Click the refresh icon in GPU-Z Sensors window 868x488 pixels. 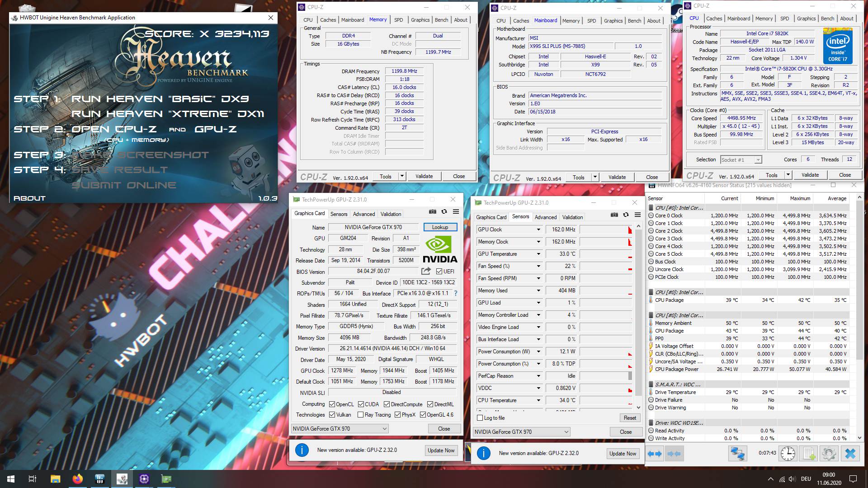click(x=626, y=215)
